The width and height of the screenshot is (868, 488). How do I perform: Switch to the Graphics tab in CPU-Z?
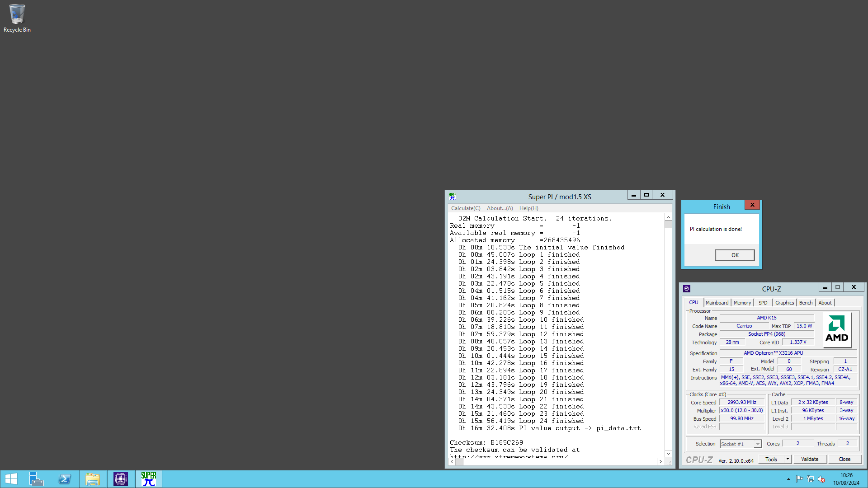click(785, 303)
